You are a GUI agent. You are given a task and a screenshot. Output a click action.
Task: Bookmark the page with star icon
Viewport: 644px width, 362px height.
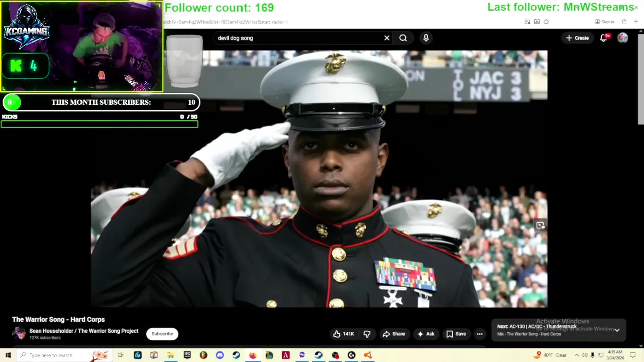point(546,22)
